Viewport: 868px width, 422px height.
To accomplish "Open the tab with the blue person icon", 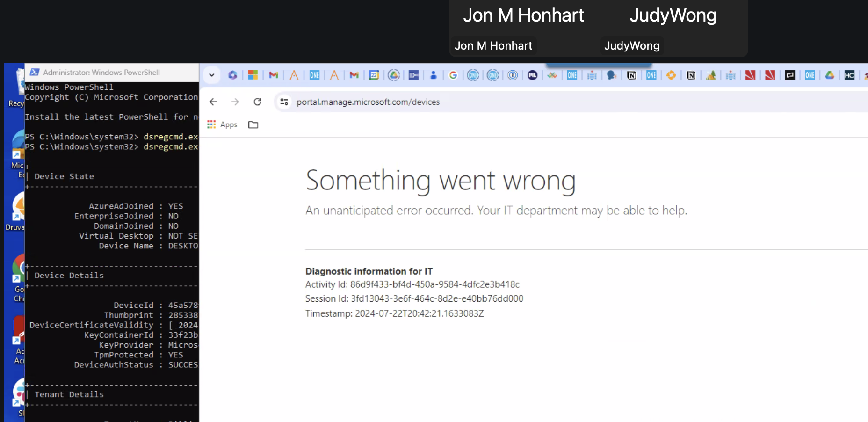I will (x=434, y=75).
